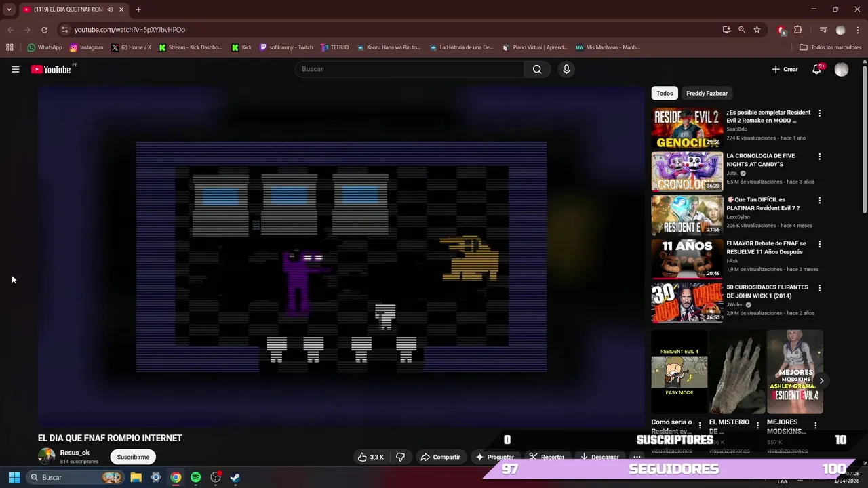Open the LexxDylan channel name
Viewport: 868px width, 488px height.
point(738,217)
